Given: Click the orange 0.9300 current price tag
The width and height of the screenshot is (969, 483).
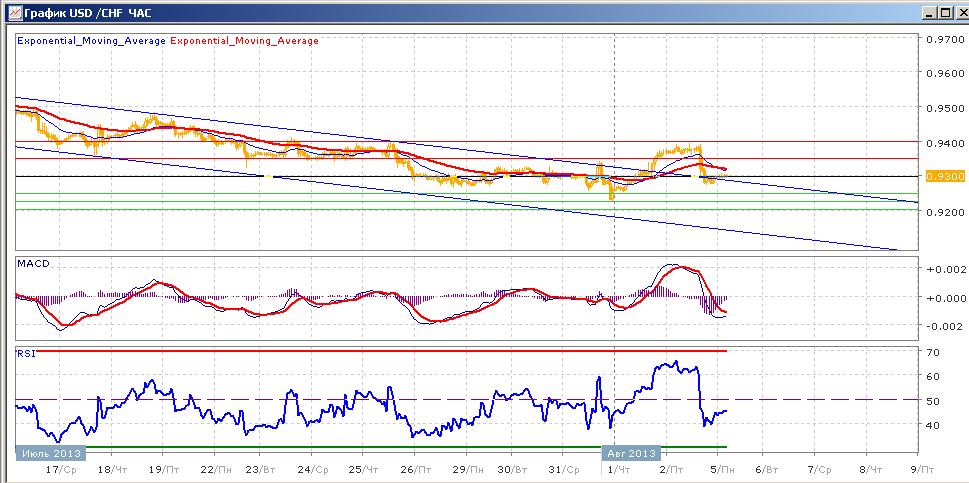Looking at the screenshot, I should click(x=944, y=177).
